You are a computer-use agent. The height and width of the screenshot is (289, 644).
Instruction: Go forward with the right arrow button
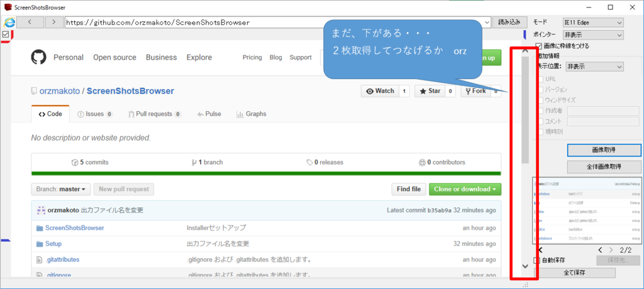(53, 22)
